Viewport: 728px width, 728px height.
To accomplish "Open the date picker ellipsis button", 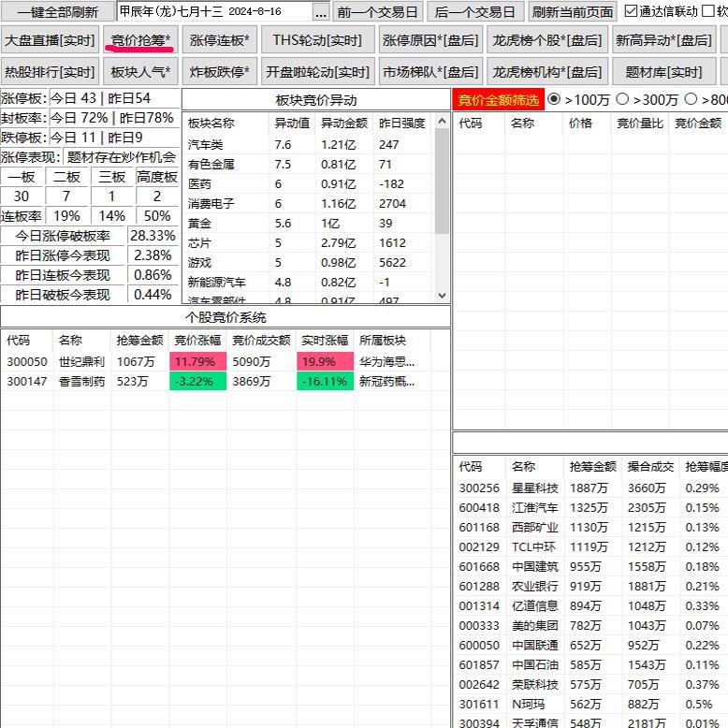I will pyautogui.click(x=320, y=11).
